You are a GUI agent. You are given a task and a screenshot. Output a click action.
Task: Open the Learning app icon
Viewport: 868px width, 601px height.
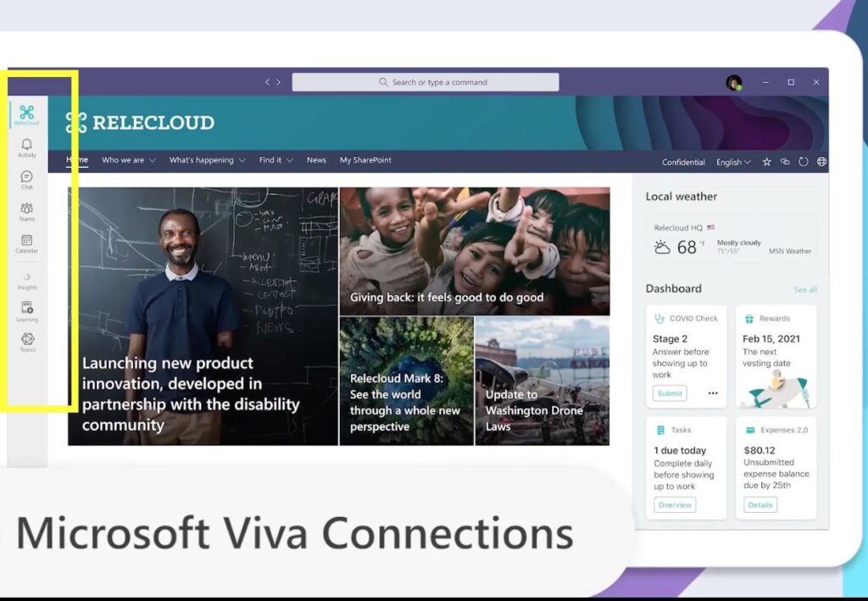(x=27, y=309)
